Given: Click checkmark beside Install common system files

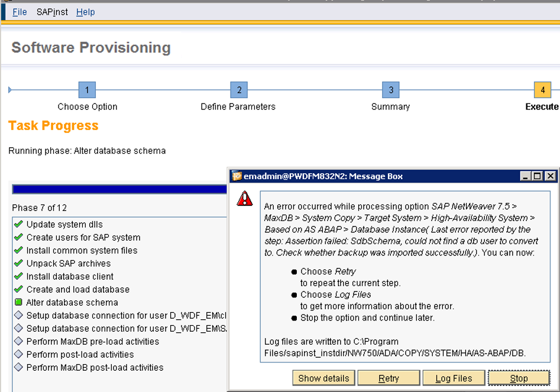Looking at the screenshot, I should point(18,250).
